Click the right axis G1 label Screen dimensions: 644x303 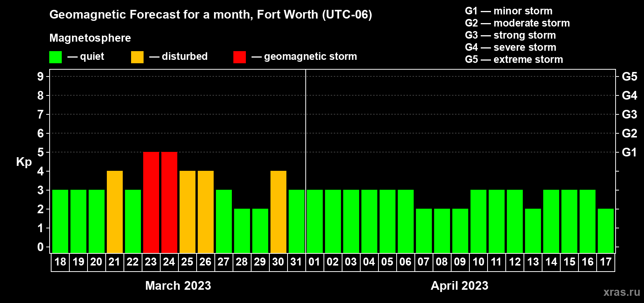[x=629, y=152]
